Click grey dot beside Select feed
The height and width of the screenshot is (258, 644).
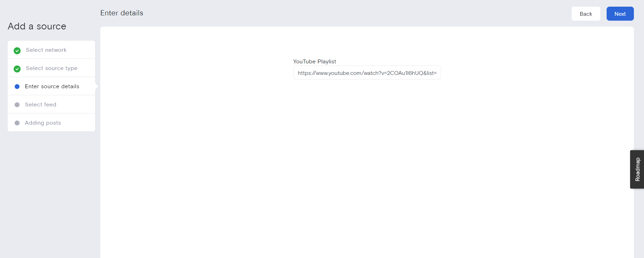point(17,105)
